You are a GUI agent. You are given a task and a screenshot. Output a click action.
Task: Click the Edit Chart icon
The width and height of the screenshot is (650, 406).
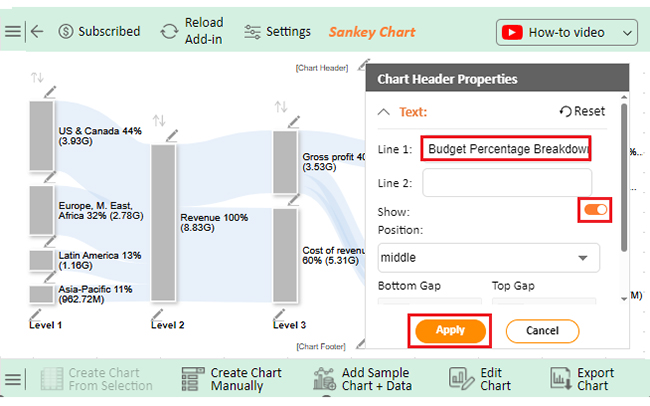(461, 378)
